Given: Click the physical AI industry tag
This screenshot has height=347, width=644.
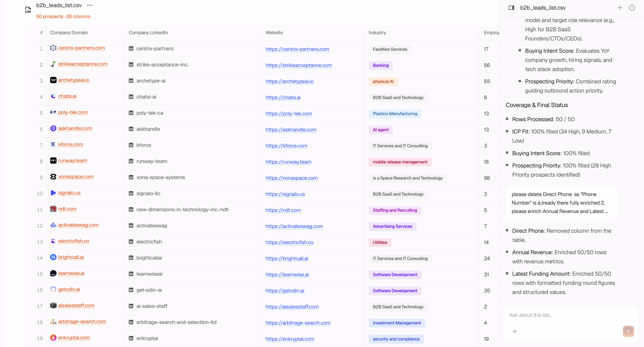Looking at the screenshot, I should pos(383,82).
